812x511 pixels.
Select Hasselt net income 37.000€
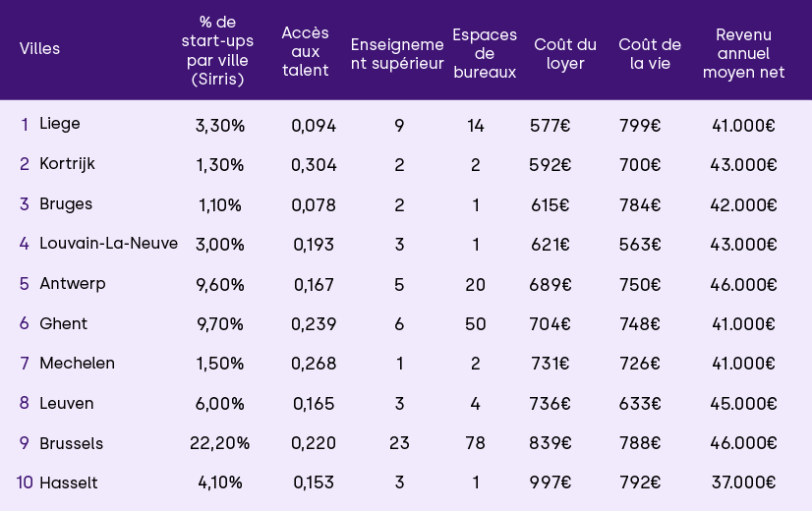(743, 483)
